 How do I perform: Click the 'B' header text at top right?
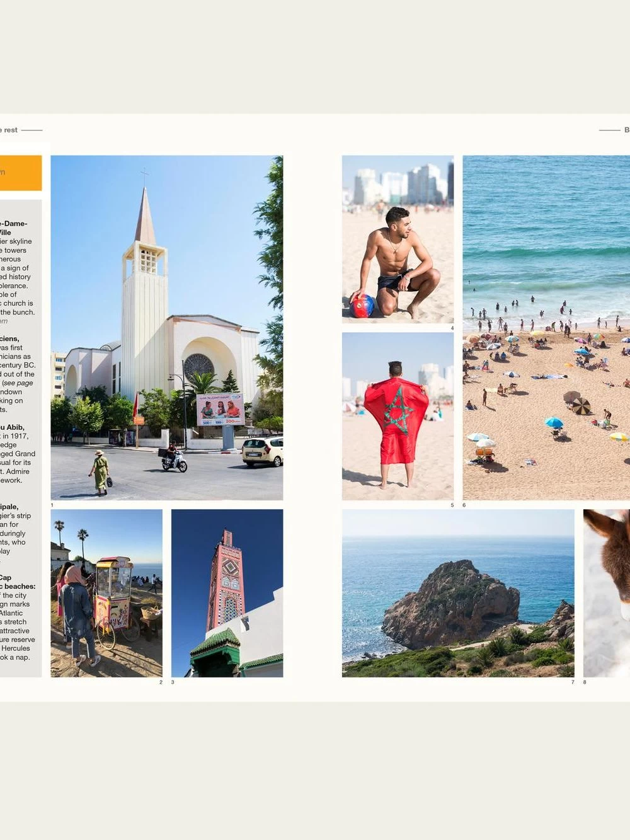[626, 129]
